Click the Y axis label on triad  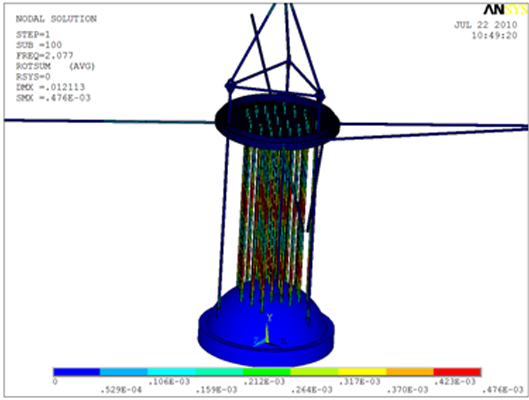pyautogui.click(x=269, y=317)
